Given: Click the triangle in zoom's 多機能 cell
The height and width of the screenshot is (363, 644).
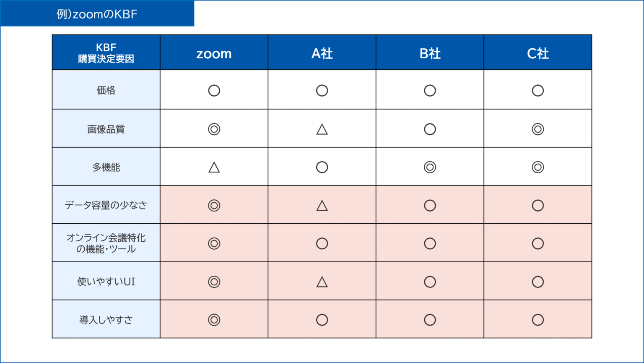Looking at the screenshot, I should 214,167.
